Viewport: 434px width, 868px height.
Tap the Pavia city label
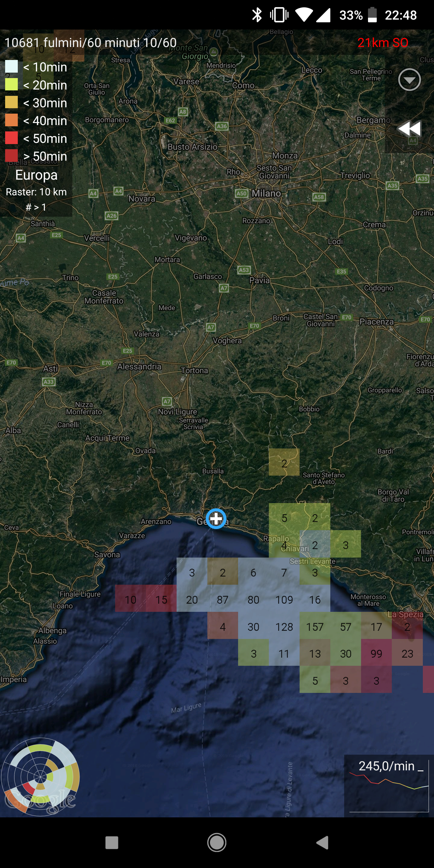(x=259, y=280)
